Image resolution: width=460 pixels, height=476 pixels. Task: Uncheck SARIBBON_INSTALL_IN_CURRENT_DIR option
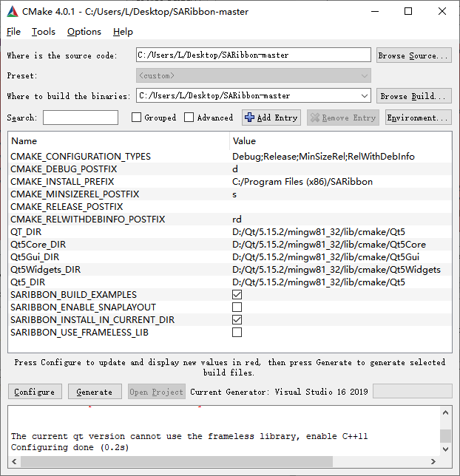237,319
